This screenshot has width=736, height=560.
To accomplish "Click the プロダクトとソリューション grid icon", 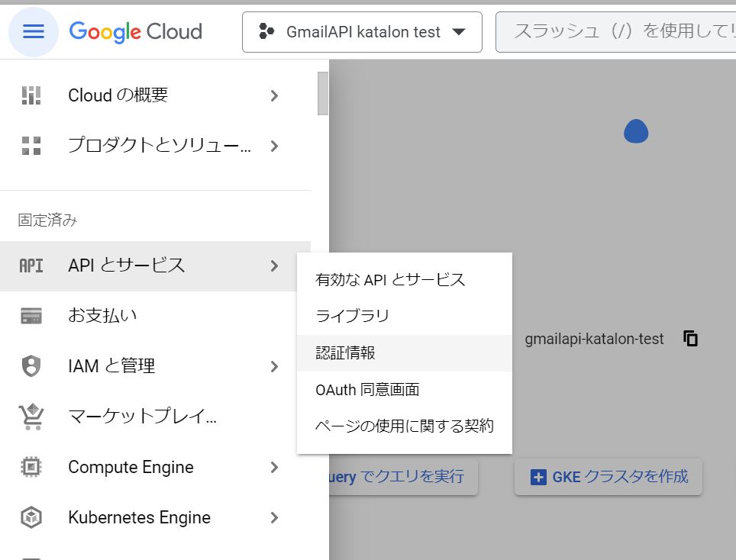I will 31,145.
